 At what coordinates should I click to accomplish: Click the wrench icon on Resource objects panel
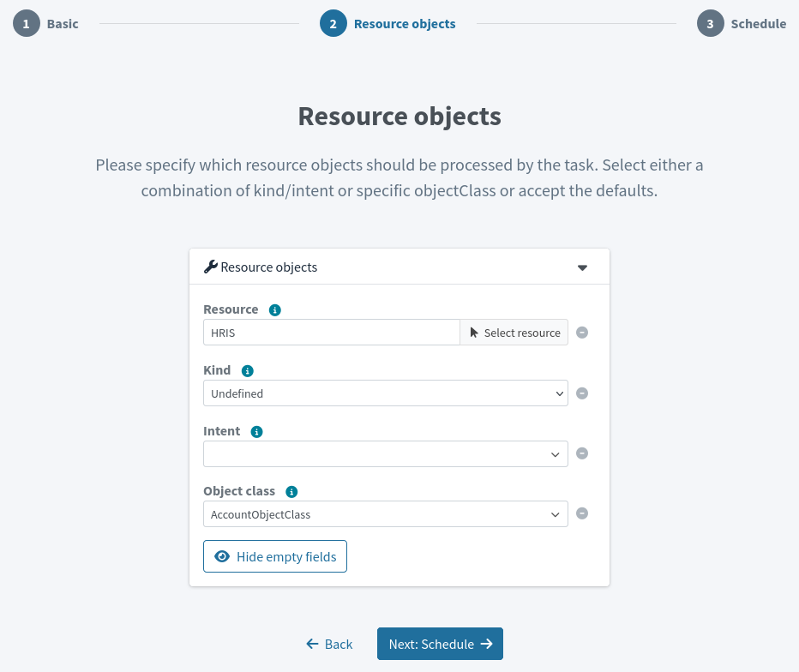click(210, 266)
